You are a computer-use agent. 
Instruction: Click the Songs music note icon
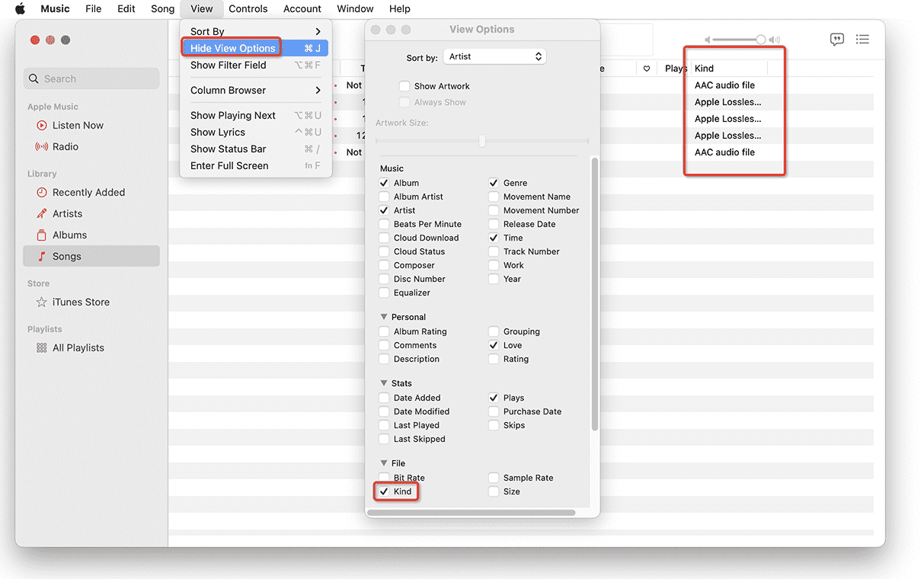[x=42, y=256]
